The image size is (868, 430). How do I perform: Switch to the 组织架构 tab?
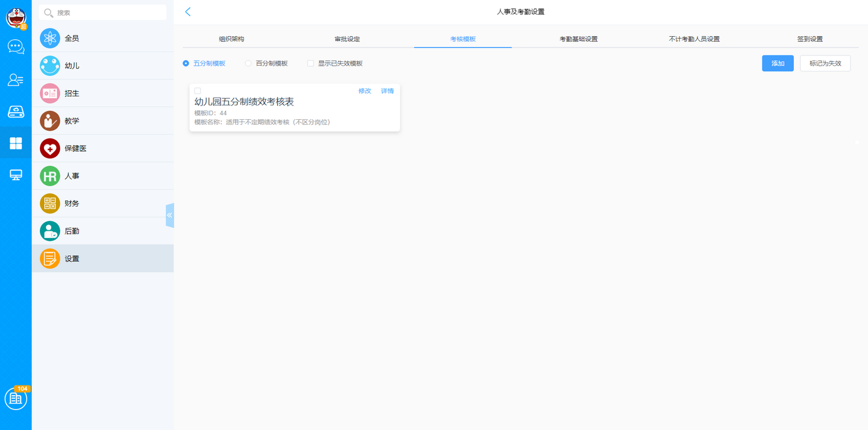pos(231,39)
